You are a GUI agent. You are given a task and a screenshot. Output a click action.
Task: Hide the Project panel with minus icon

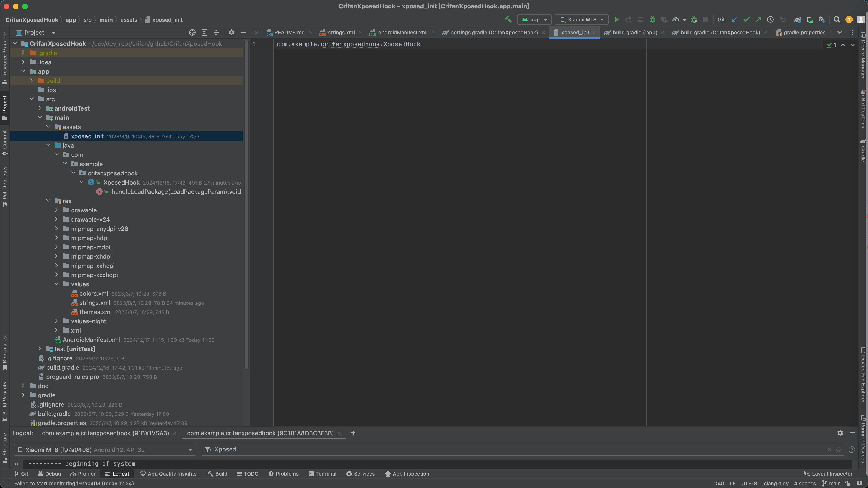(243, 32)
